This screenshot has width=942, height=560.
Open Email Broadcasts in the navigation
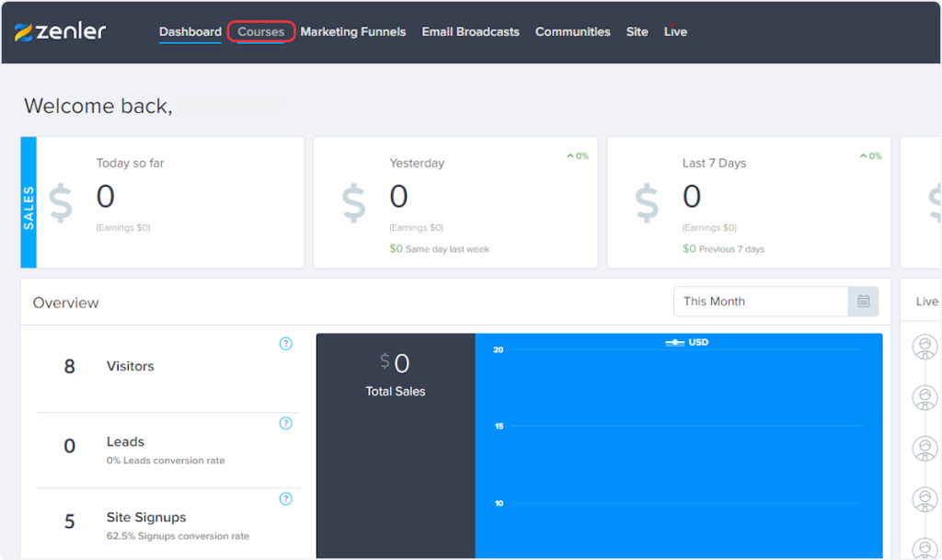click(470, 32)
